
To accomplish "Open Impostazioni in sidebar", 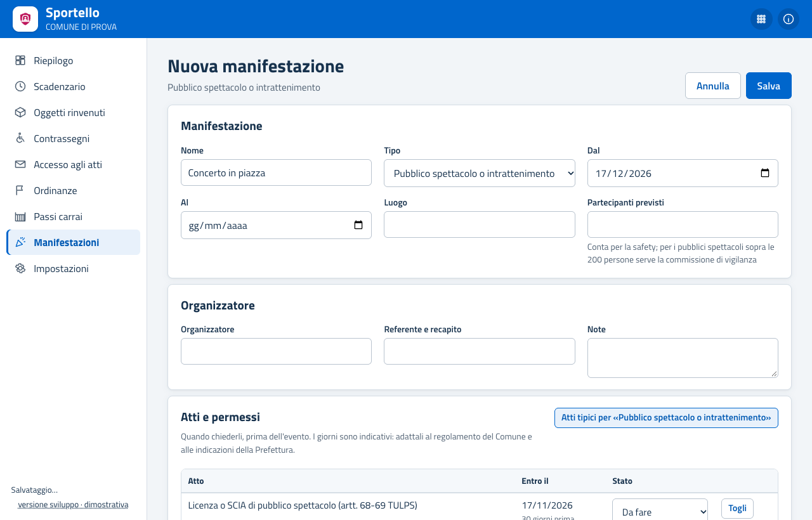I will click(74, 268).
